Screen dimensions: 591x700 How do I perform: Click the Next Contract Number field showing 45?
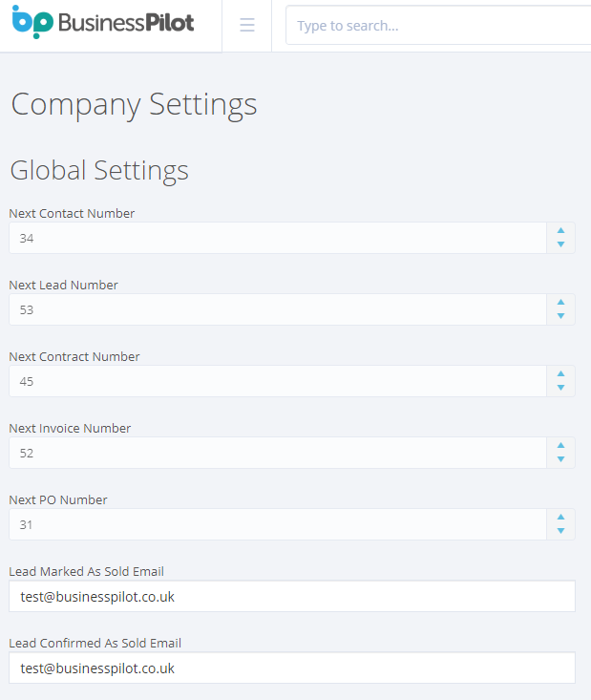(278, 381)
